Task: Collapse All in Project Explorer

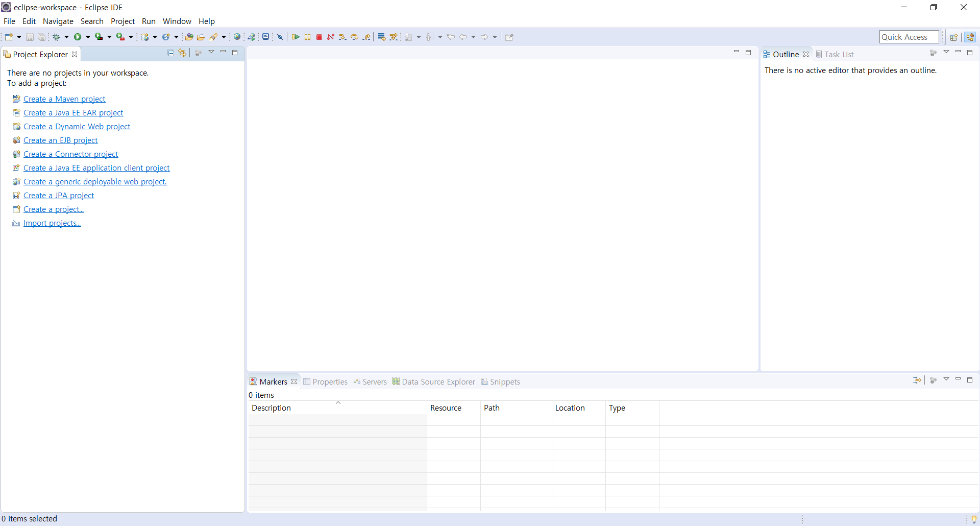Action: 171,53
